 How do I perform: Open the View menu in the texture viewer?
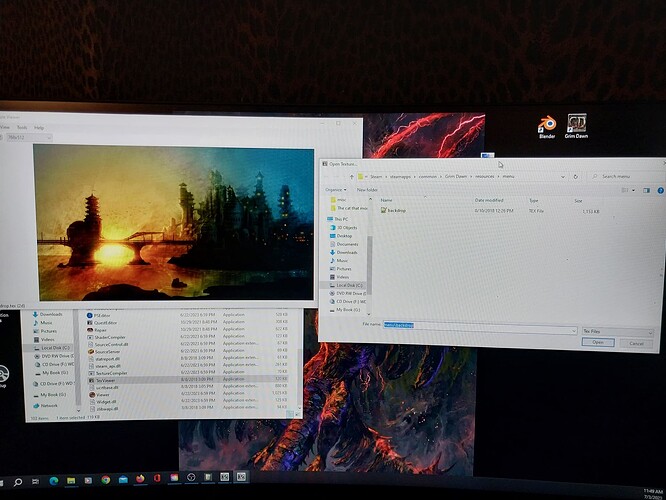(5, 127)
